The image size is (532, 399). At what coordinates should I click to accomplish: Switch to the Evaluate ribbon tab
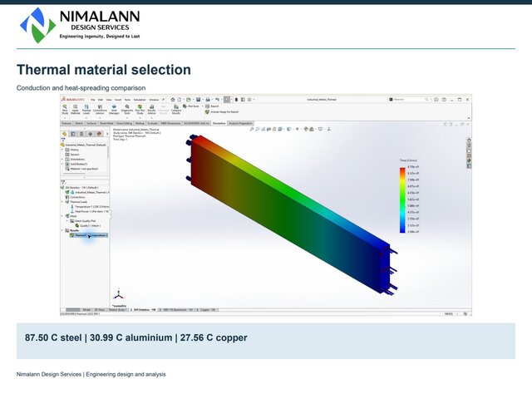152,124
